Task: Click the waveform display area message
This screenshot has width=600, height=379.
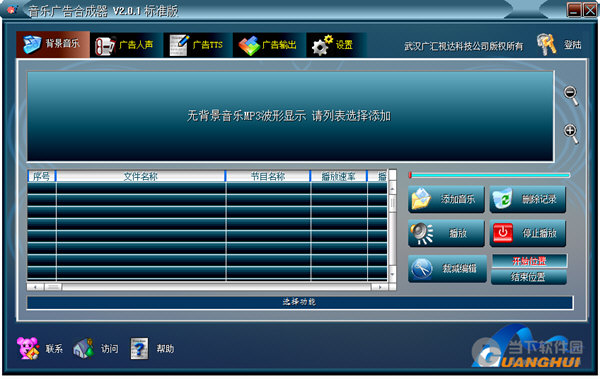Action: (x=289, y=116)
